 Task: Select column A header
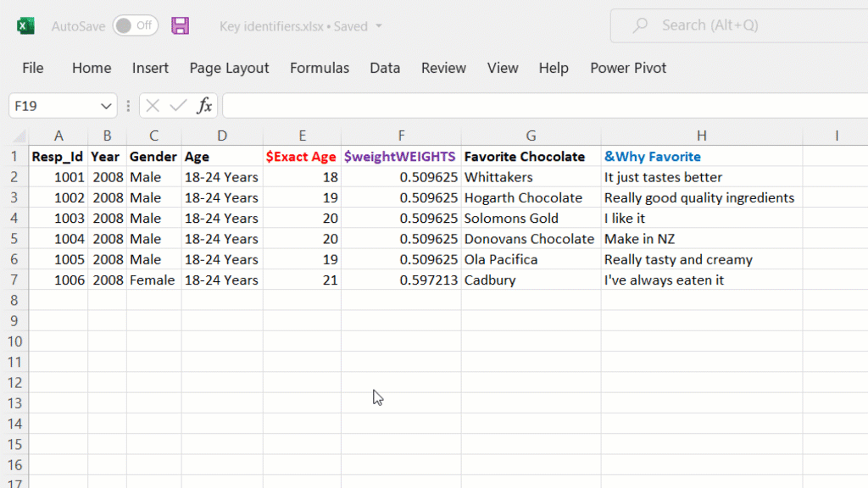point(58,136)
